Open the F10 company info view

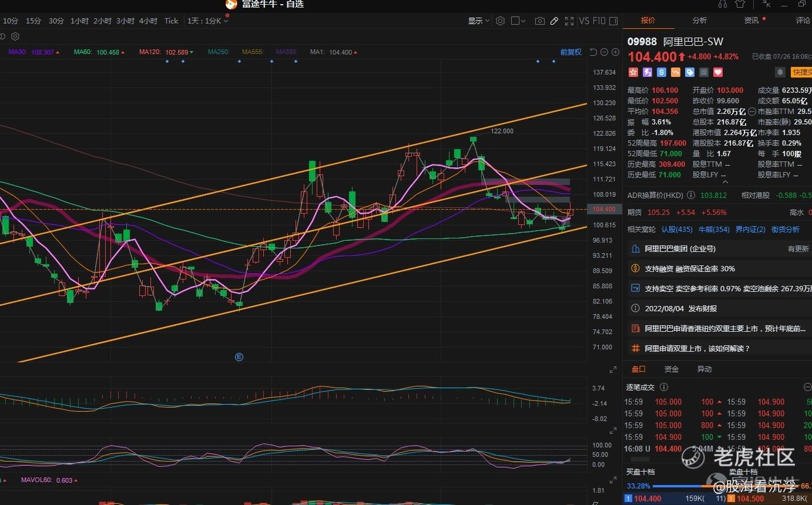(599, 21)
